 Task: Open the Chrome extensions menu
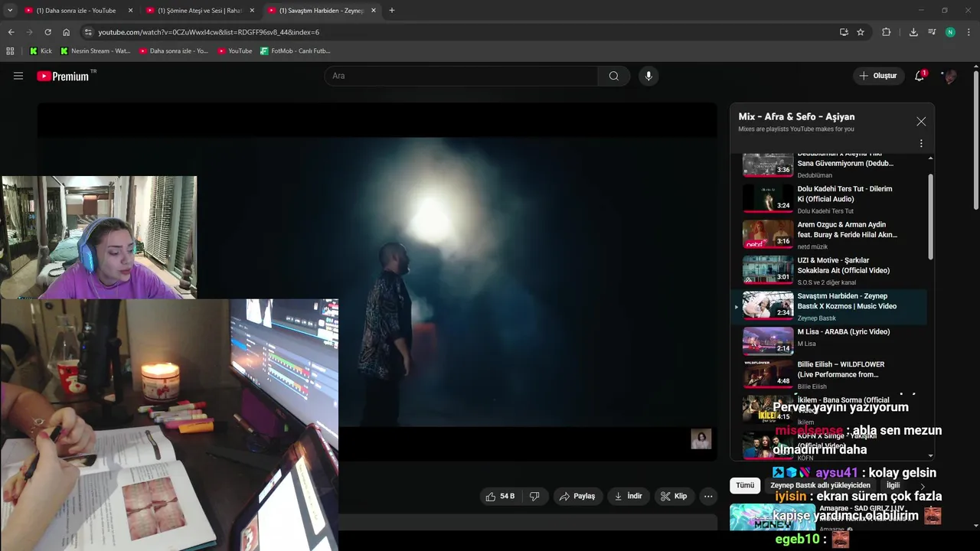[x=887, y=32]
